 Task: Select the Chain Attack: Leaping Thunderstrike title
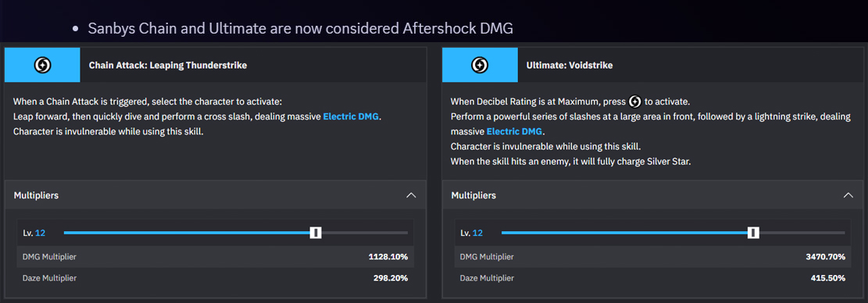(168, 66)
